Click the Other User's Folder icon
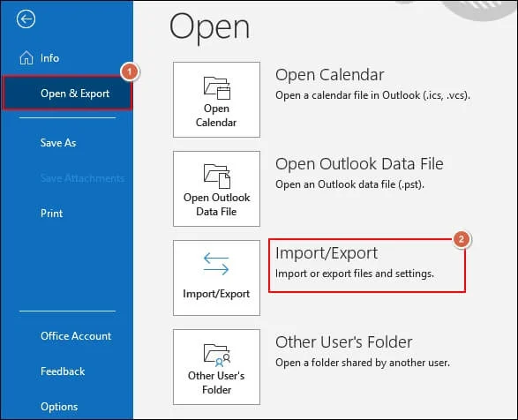The image size is (518, 420). click(x=217, y=356)
